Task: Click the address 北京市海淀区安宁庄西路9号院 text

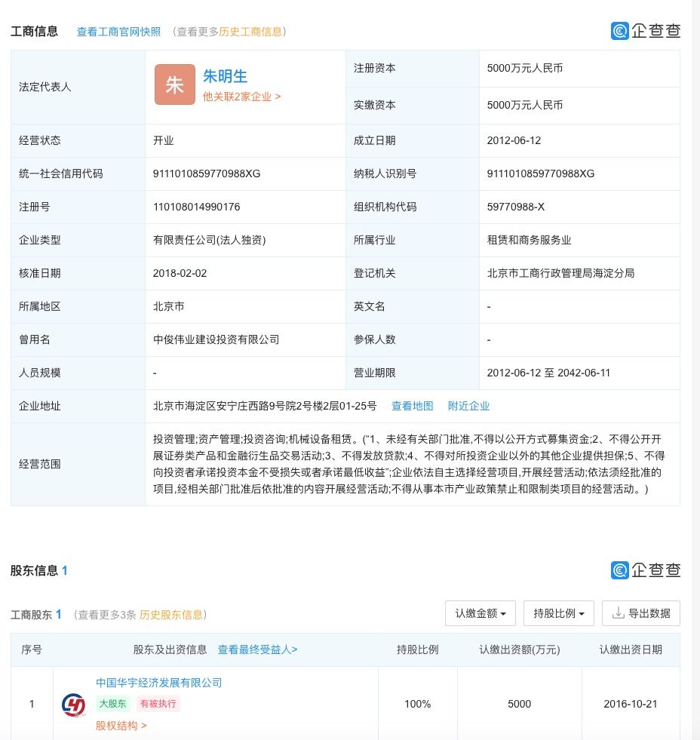Action: coord(265,406)
